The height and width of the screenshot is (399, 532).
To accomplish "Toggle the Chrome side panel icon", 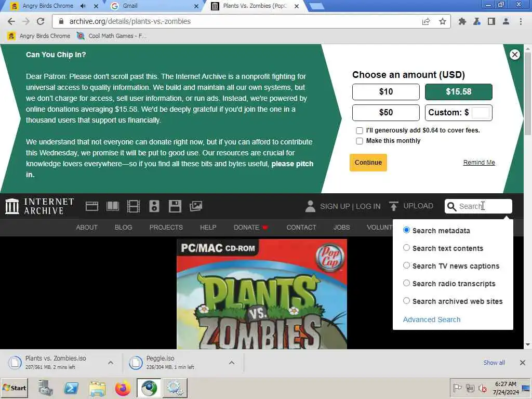I will click(x=491, y=21).
